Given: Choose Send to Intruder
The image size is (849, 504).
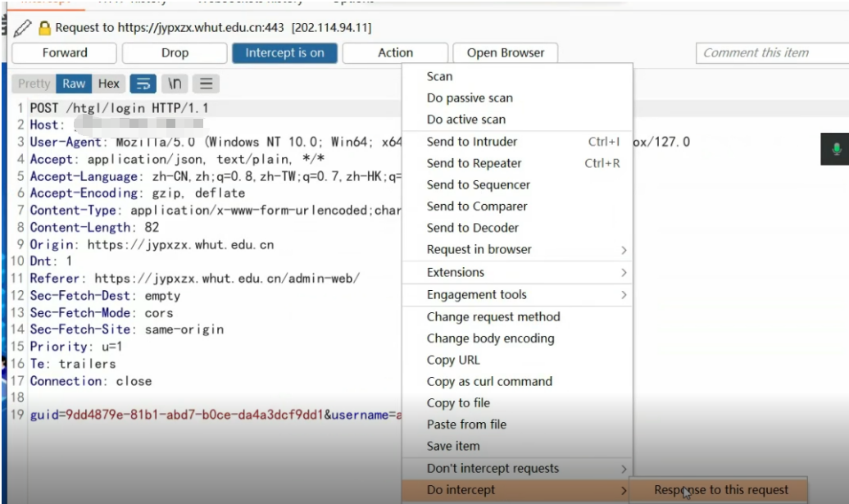Looking at the screenshot, I should tap(472, 142).
